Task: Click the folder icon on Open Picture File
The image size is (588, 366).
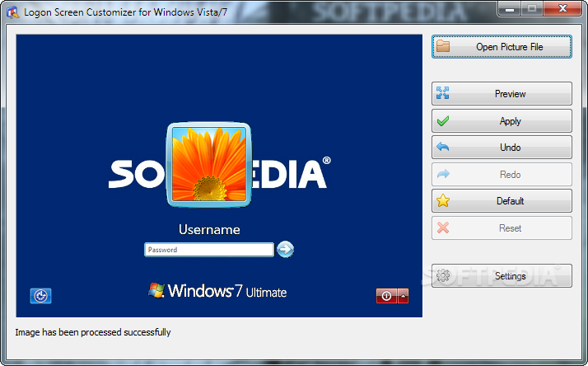Action: [x=443, y=46]
